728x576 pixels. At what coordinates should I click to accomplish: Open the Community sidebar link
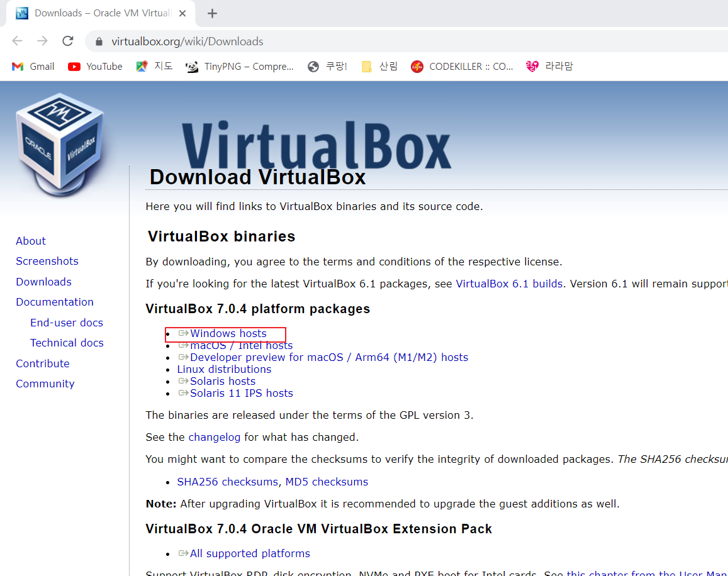pyautogui.click(x=45, y=384)
